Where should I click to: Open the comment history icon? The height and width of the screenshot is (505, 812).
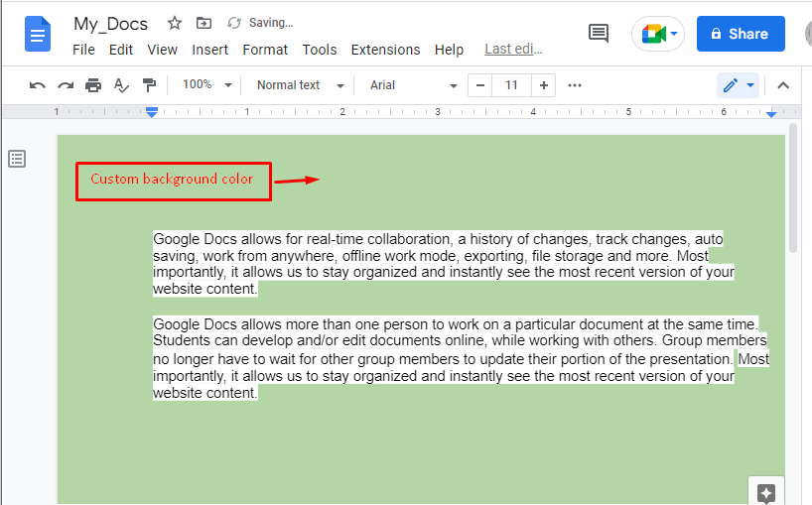599,34
